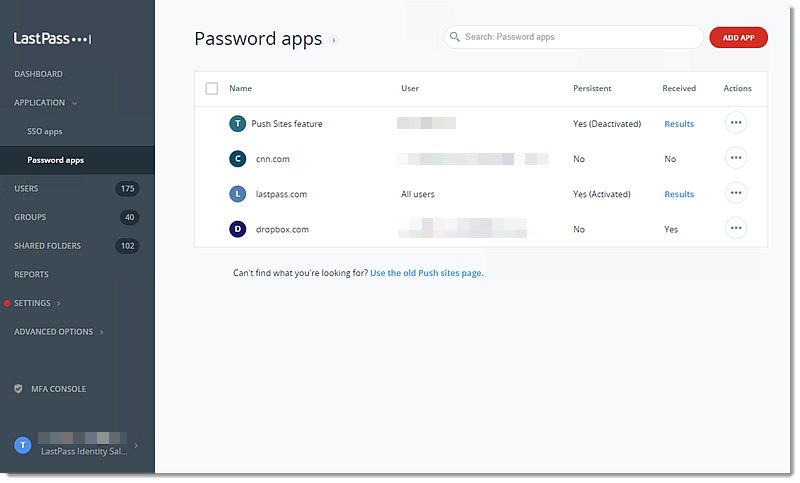Click the Push Sites feature name
800x483 pixels.
[x=287, y=124]
